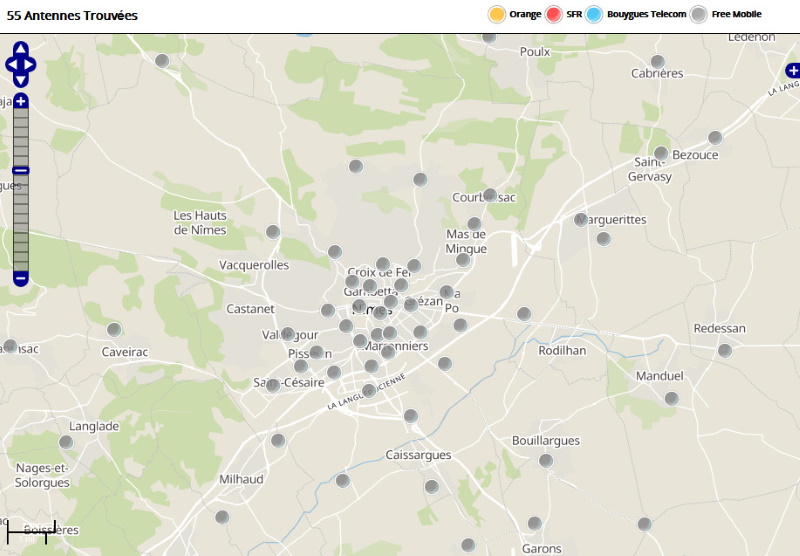
Task: Select the antenna marker at Redessan
Action: 725,350
